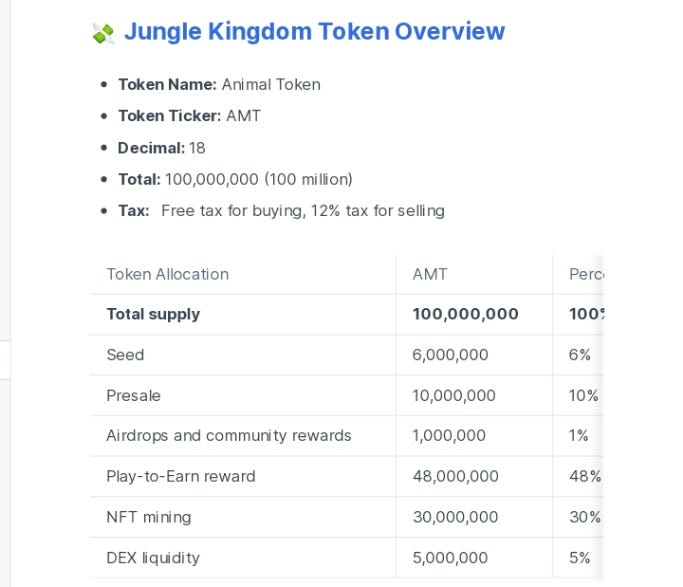The width and height of the screenshot is (683, 587).
Task: Select the NFT mining row label
Action: coord(148,517)
